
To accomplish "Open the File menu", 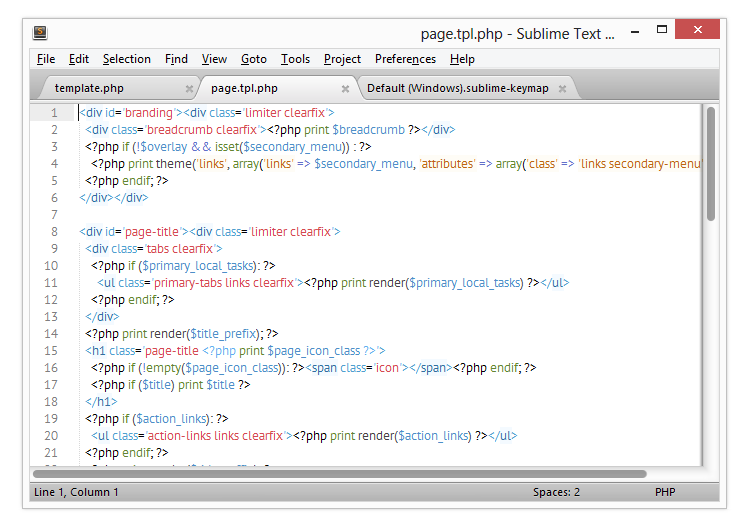I will tap(46, 59).
